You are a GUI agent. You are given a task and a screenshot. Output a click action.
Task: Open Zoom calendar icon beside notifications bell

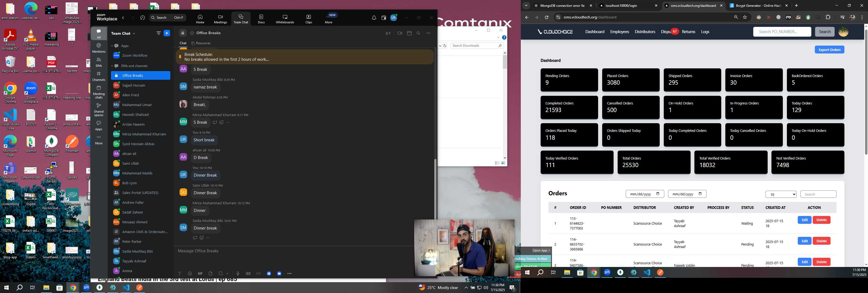click(384, 18)
